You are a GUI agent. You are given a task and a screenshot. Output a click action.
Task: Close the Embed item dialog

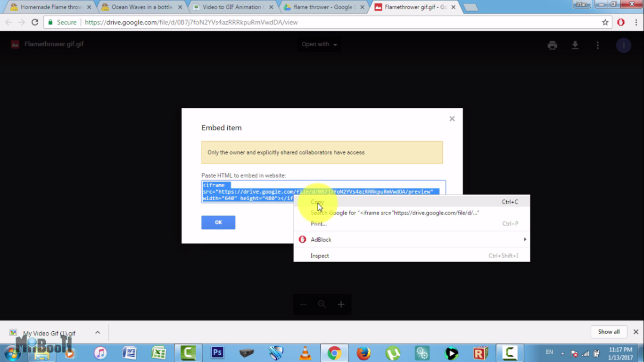[x=452, y=119]
